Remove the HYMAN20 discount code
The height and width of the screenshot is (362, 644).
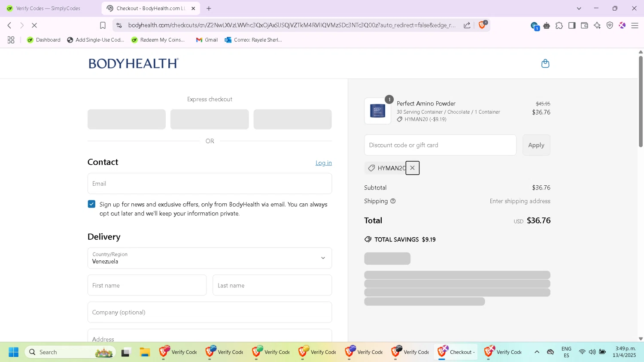coord(412,168)
